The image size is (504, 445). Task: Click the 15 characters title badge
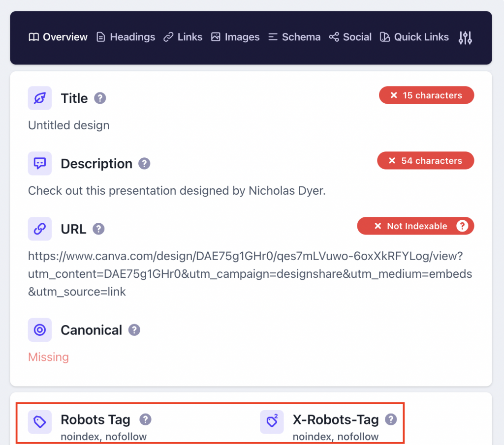tap(427, 95)
